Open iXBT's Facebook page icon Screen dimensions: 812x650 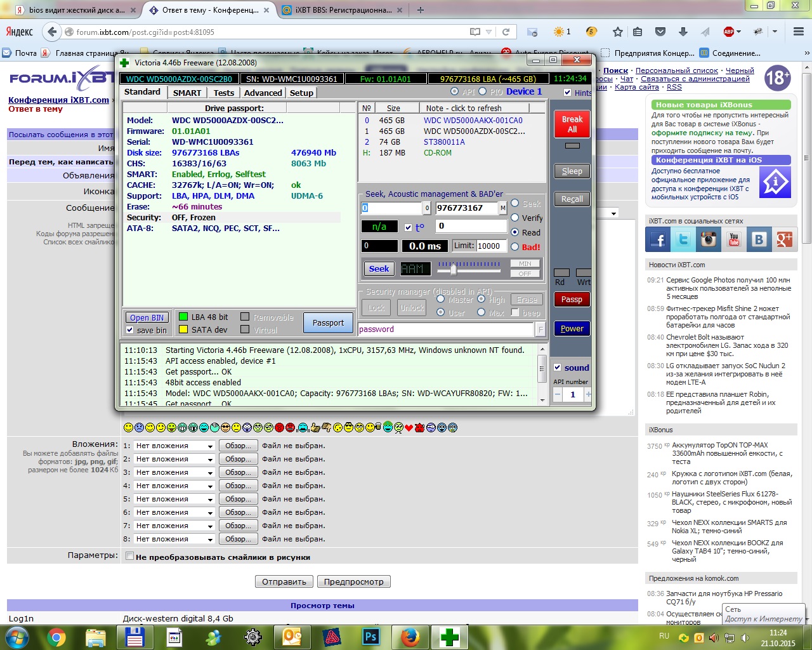(658, 239)
